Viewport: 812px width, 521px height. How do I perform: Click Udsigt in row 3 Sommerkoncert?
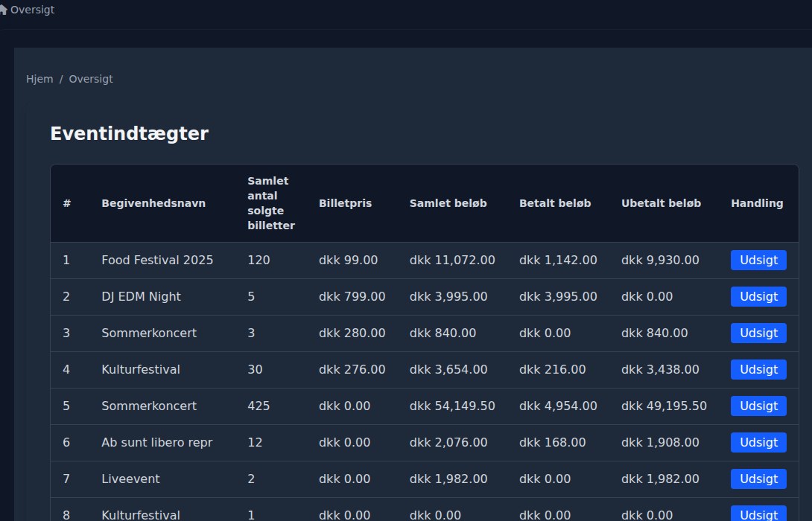758,333
